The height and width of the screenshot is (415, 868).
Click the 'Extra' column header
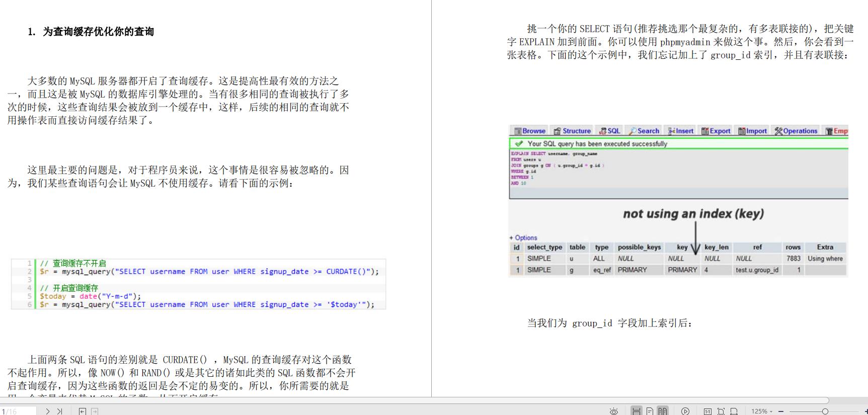tap(825, 247)
